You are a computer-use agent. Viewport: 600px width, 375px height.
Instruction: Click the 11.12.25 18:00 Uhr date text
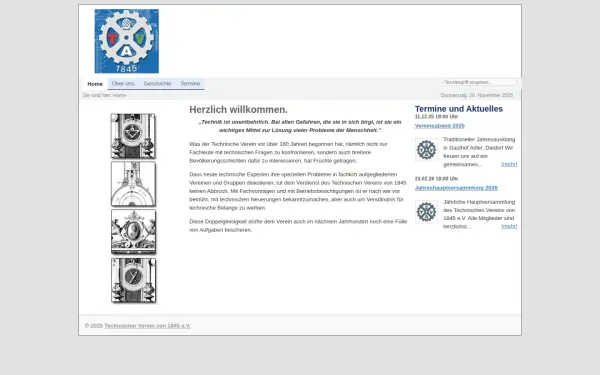click(x=436, y=117)
